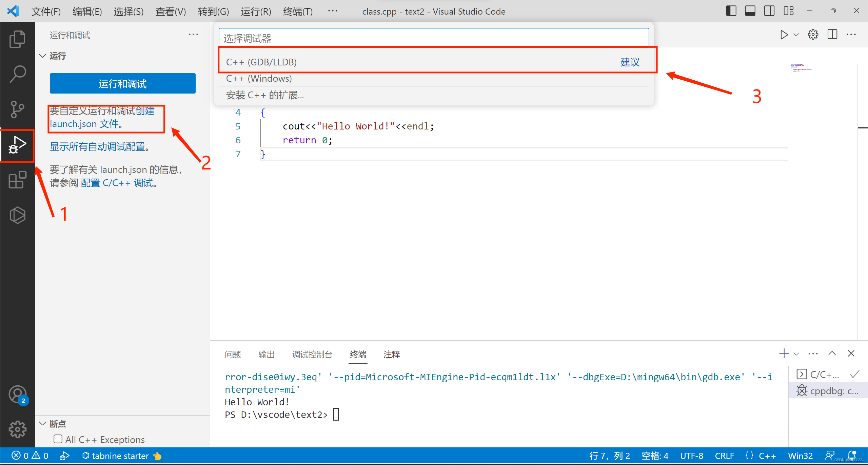This screenshot has height=465, width=868.
Task: Open run options dropdown next to play icon
Action: [796, 35]
